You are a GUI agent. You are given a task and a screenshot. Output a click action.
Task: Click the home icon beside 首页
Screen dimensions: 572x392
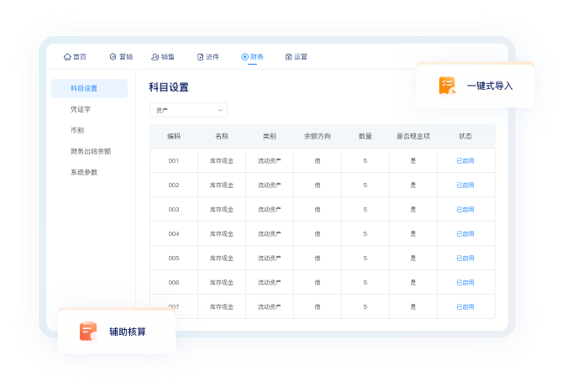[x=67, y=57]
